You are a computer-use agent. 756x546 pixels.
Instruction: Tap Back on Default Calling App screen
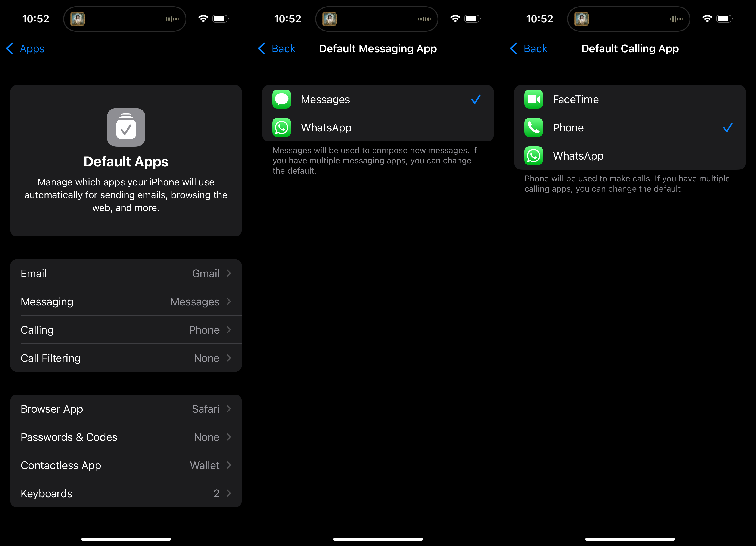coord(529,49)
